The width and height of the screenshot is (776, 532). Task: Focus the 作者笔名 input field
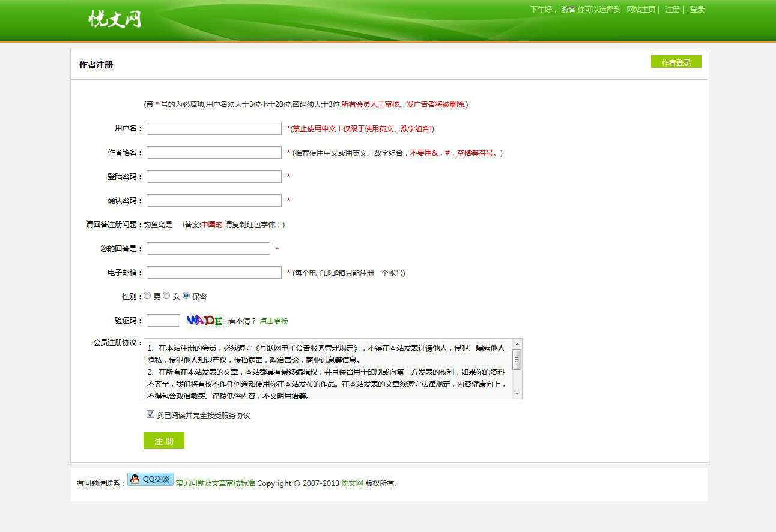click(214, 153)
